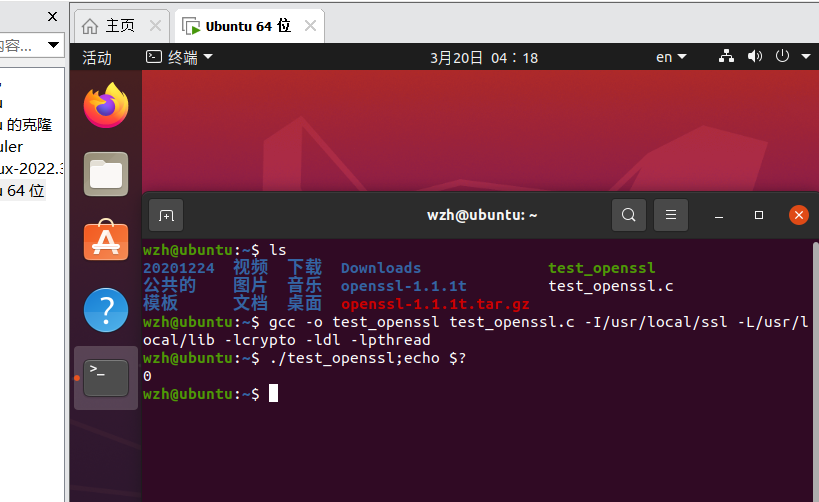Click the terminal's vertical scrollbar

816,371
